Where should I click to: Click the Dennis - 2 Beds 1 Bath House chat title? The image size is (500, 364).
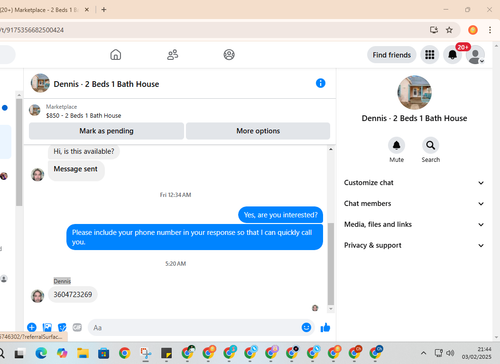tap(106, 84)
